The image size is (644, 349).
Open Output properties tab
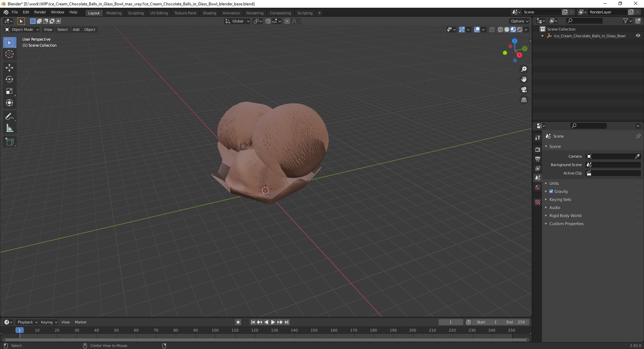(x=538, y=159)
